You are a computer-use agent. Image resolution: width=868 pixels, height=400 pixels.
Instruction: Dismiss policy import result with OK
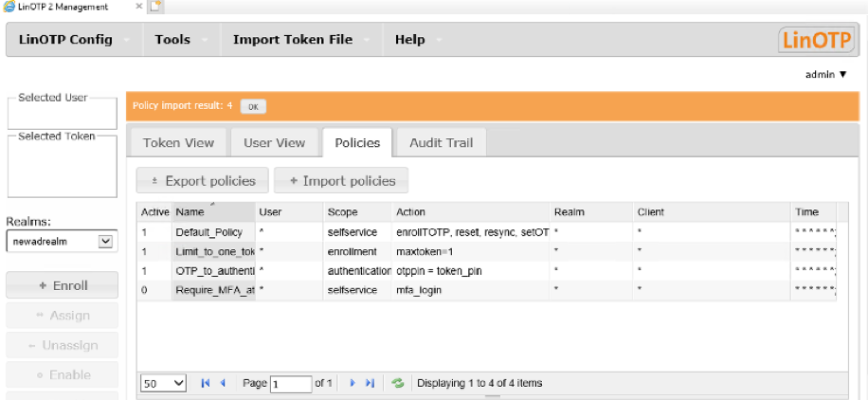(253, 106)
